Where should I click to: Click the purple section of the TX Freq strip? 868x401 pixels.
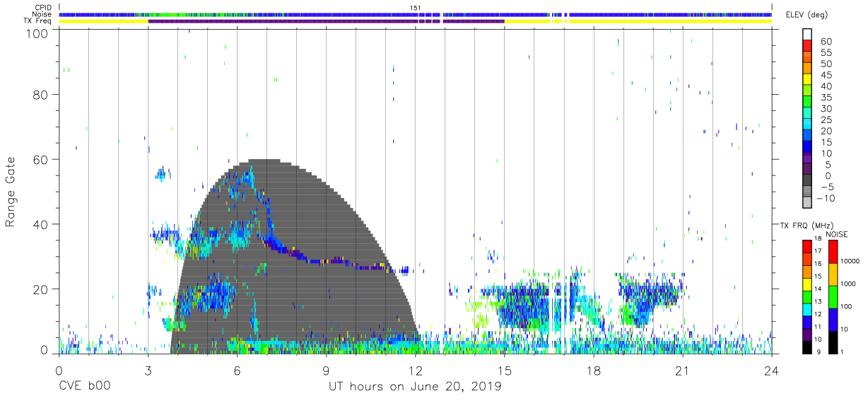pos(326,21)
